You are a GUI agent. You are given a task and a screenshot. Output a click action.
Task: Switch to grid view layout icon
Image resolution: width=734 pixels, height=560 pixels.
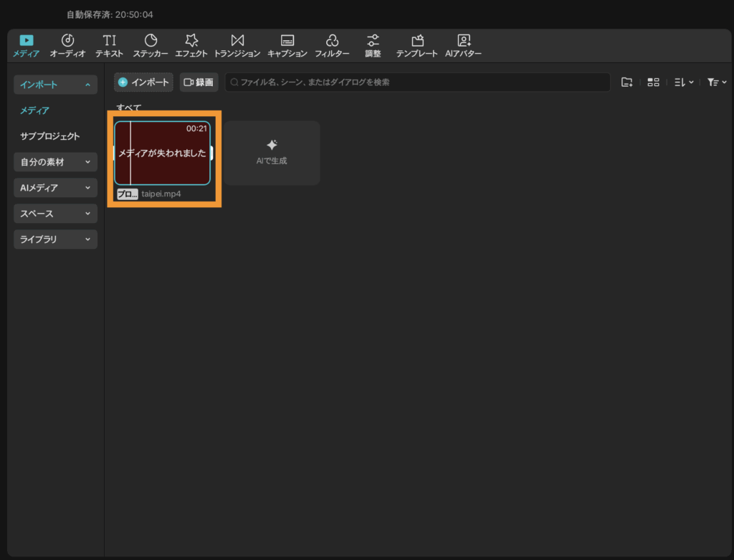[x=654, y=82]
